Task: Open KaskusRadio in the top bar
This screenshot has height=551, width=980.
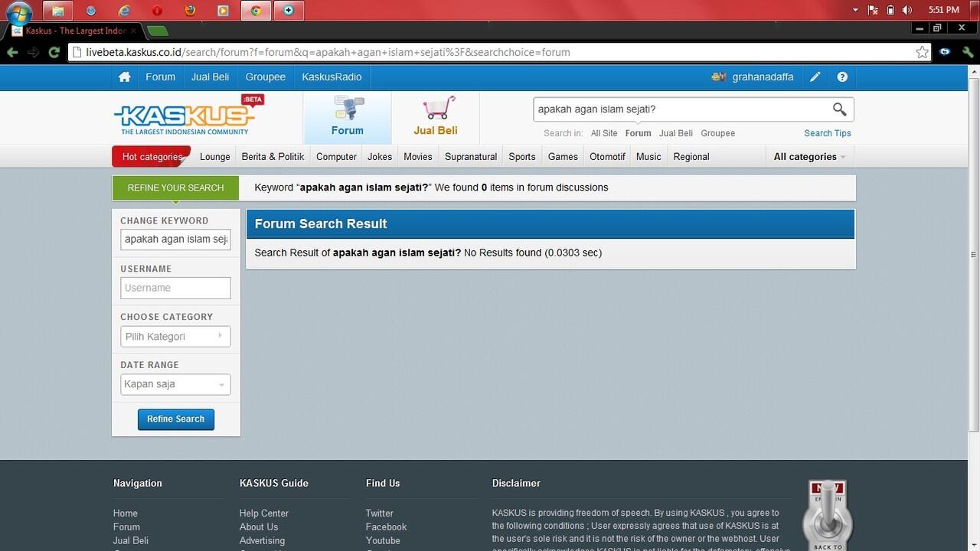Action: coord(332,77)
